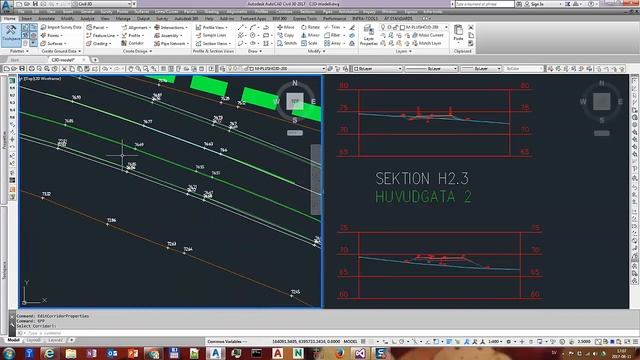Switch to the Home ribbon tab

click(x=9, y=19)
